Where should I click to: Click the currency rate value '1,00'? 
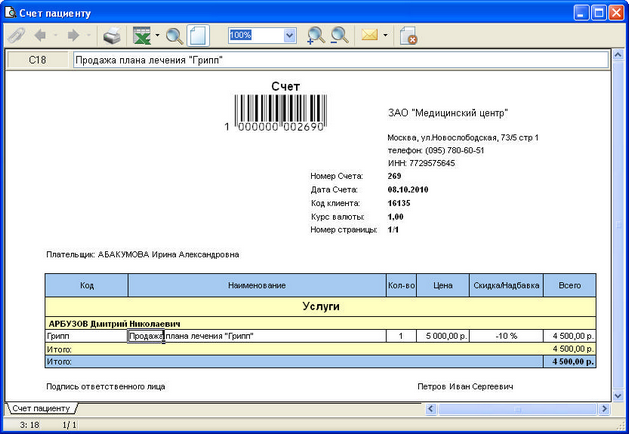tap(396, 217)
